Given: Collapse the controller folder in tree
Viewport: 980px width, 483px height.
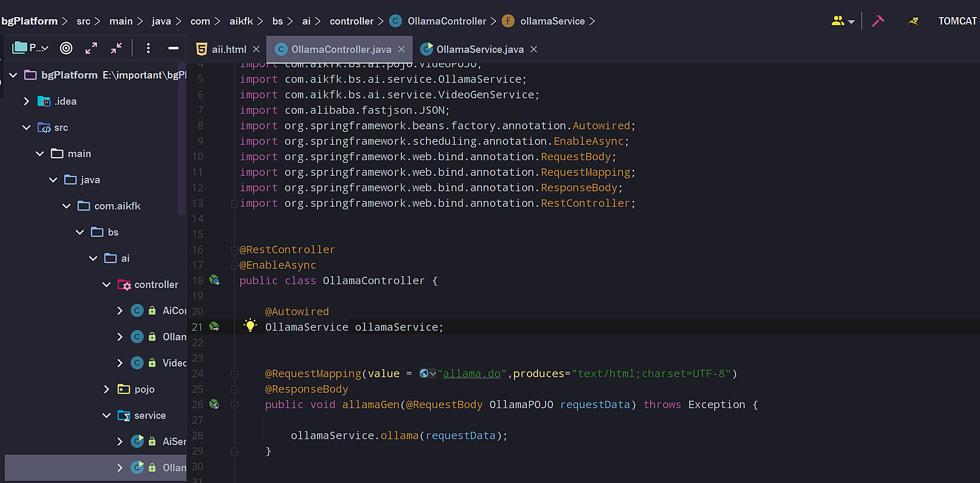Looking at the screenshot, I should pyautogui.click(x=106, y=285).
